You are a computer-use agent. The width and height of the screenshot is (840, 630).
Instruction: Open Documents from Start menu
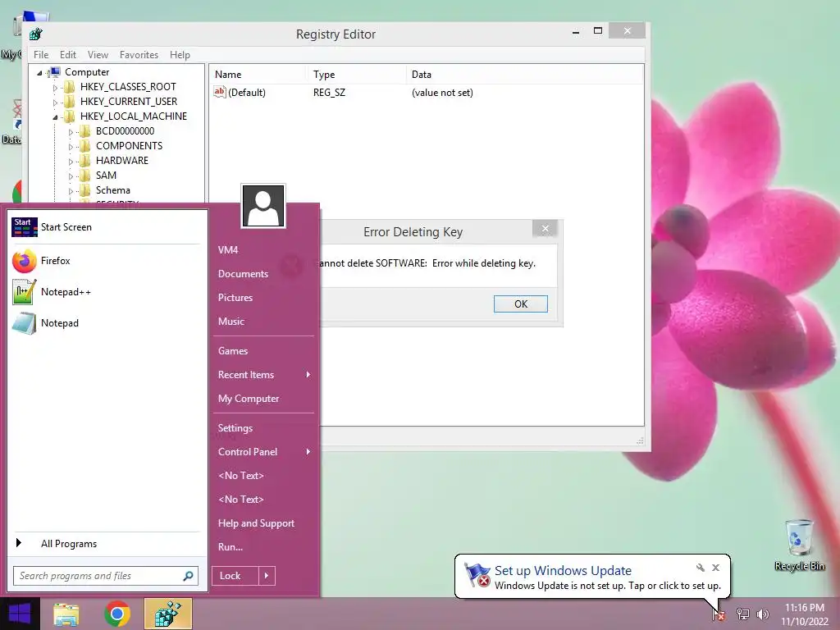(243, 274)
